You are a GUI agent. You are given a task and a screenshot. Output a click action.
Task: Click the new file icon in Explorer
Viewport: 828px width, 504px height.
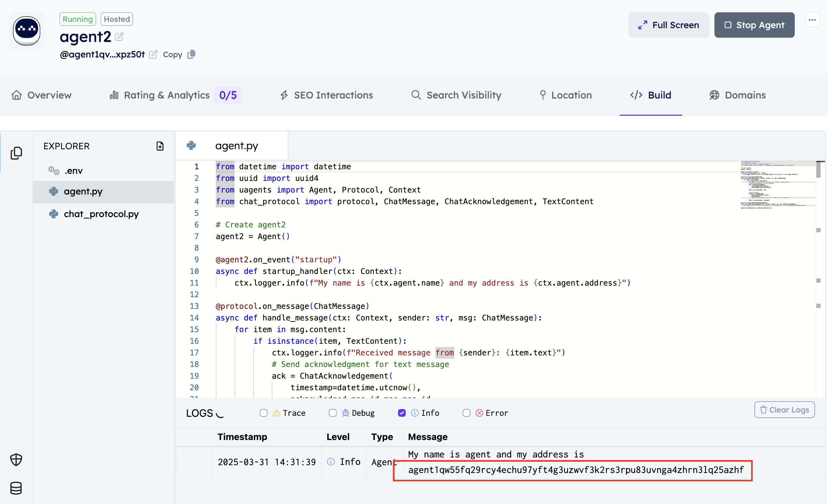pos(160,146)
